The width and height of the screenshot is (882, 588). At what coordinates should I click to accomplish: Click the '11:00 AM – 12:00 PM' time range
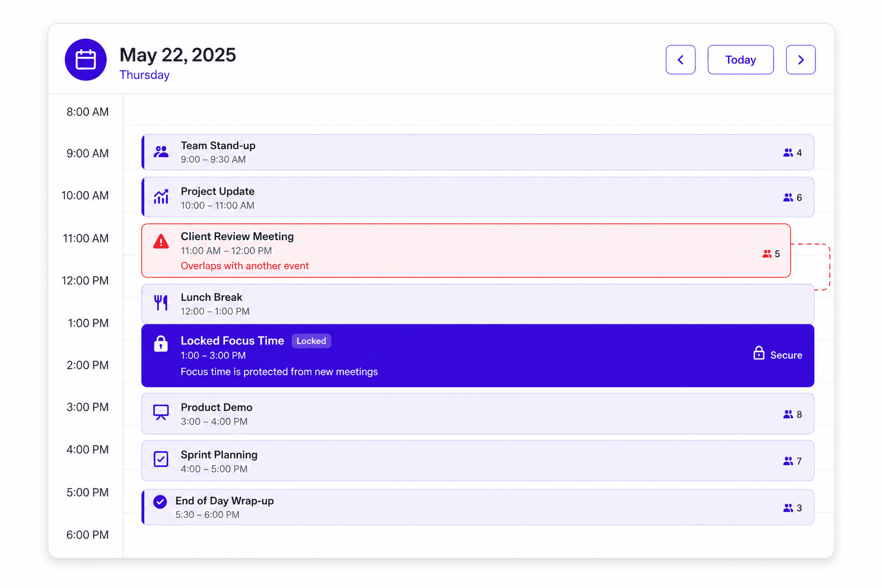226,251
